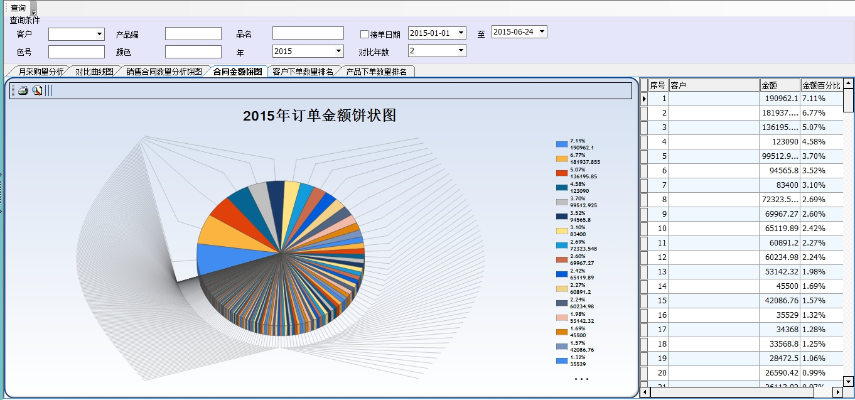Screen dimensions: 855x400
Task: Open the 对比年数 dropdown showing 2
Action: tap(460, 50)
